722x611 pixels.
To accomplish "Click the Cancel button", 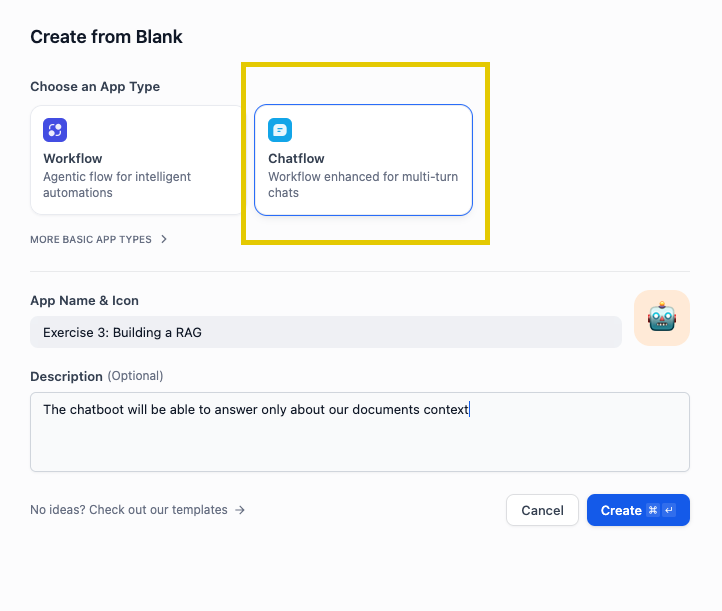I will click(542, 511).
